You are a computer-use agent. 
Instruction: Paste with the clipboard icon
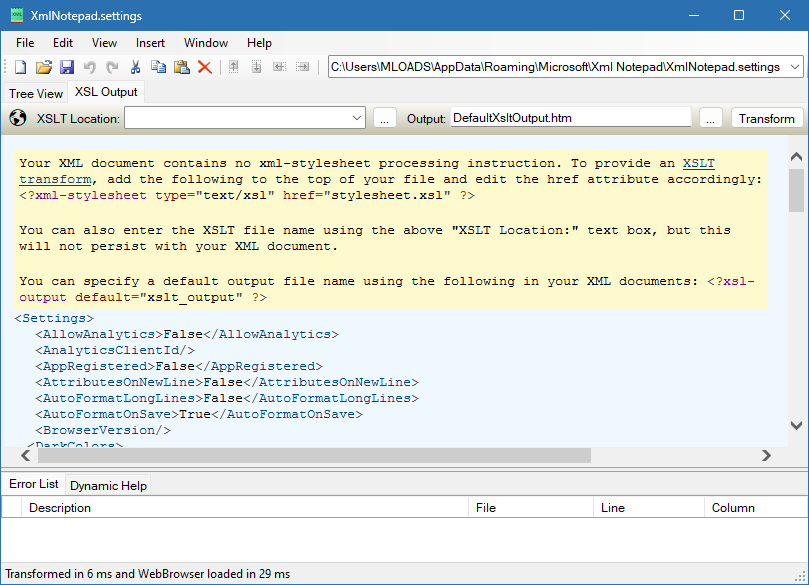point(181,67)
